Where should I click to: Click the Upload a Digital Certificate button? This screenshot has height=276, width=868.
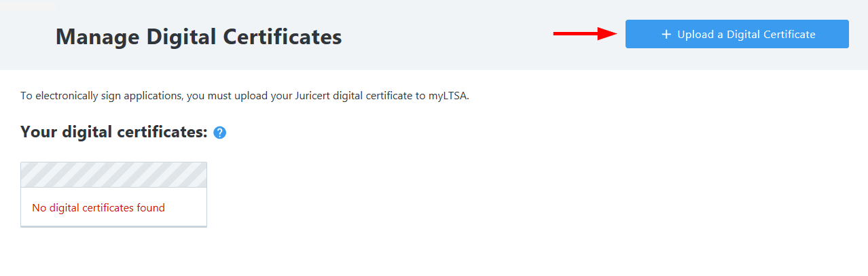737,34
